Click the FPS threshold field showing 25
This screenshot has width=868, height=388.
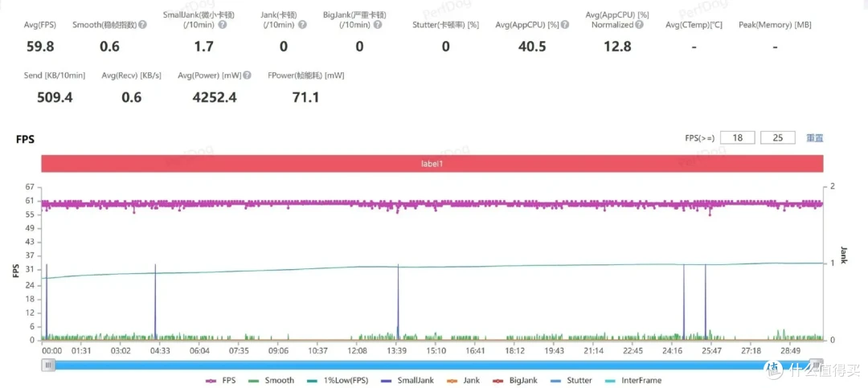pos(778,138)
